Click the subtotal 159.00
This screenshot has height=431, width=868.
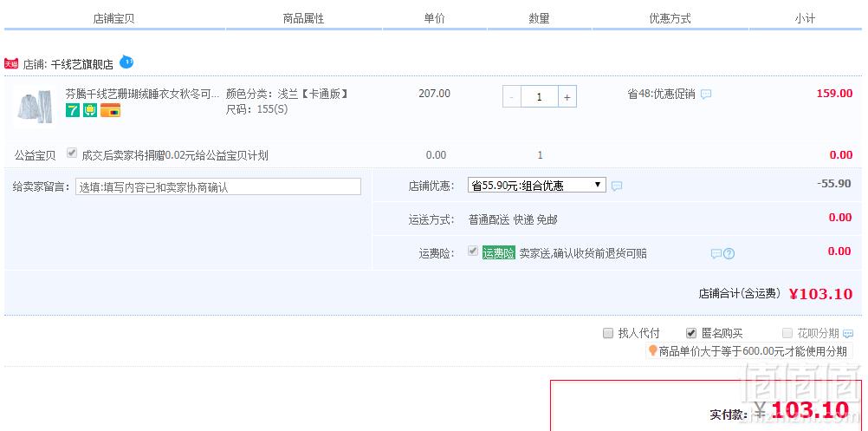(834, 94)
